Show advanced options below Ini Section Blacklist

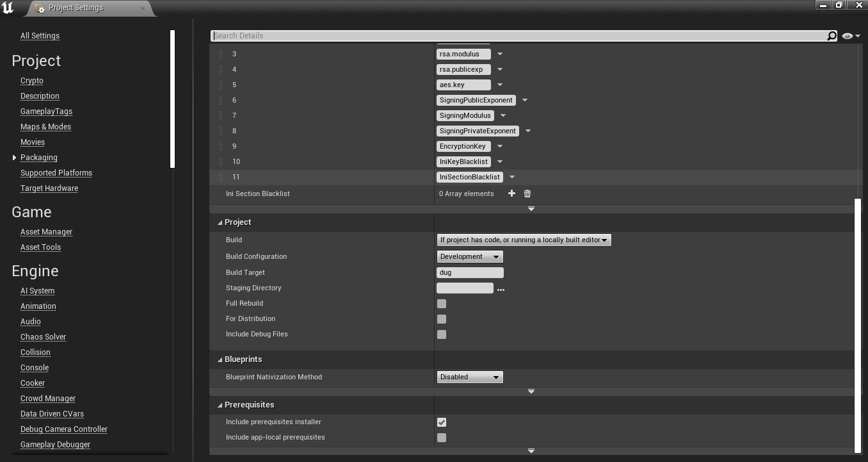click(531, 209)
